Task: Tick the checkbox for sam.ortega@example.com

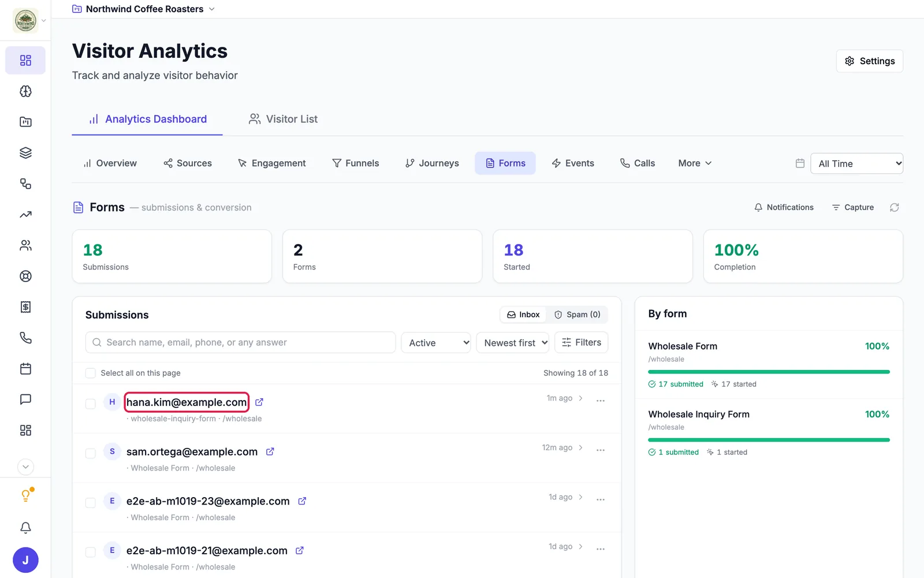Action: (x=91, y=453)
